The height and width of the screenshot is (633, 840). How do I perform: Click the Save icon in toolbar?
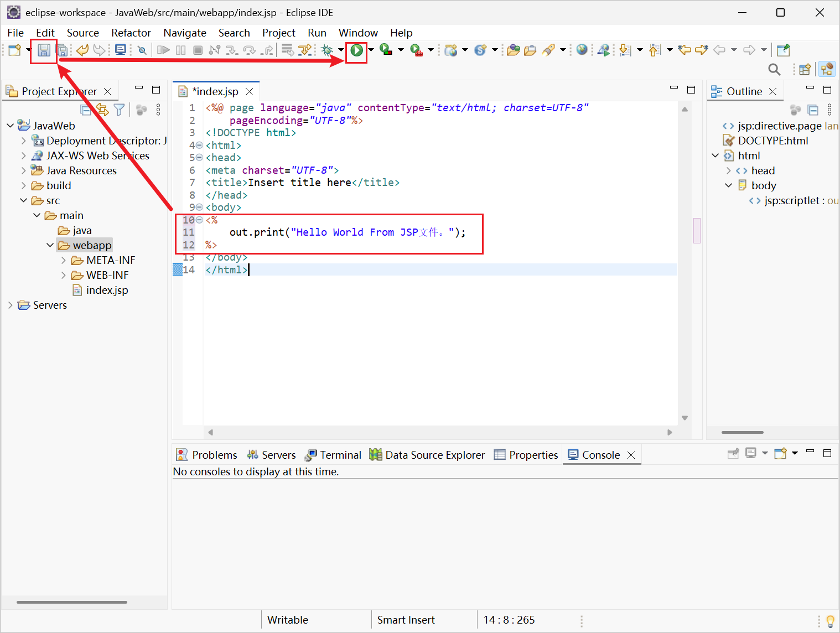click(x=44, y=50)
